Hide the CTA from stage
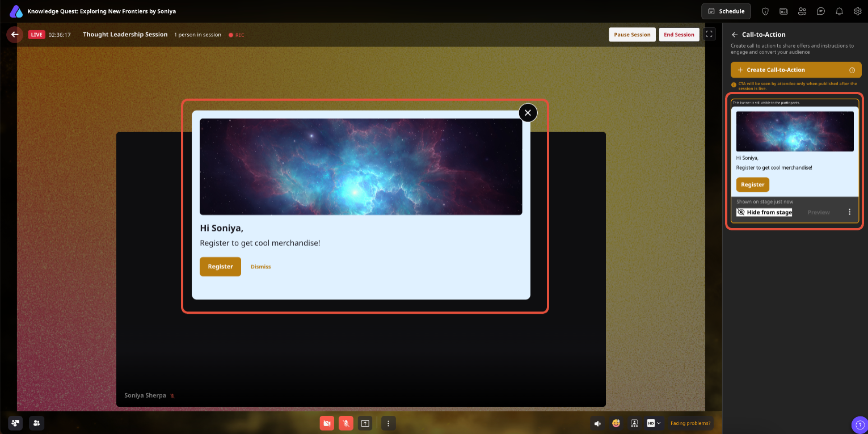 pos(764,212)
